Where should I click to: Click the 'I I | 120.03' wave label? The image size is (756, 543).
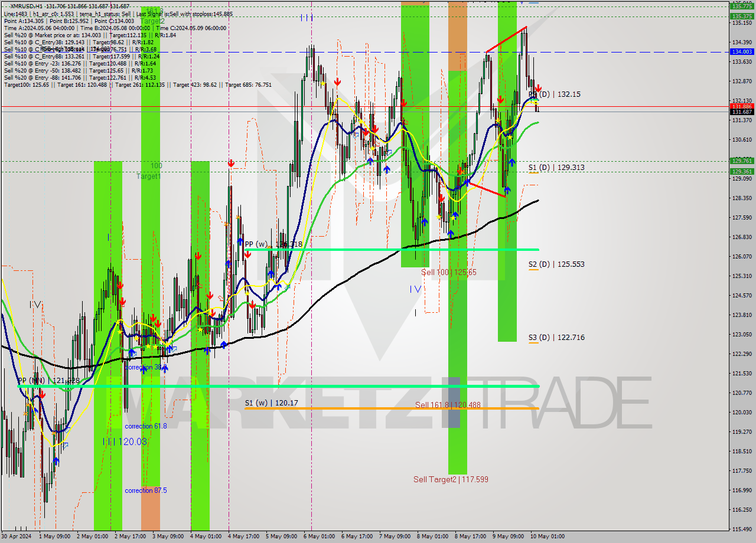point(124,441)
